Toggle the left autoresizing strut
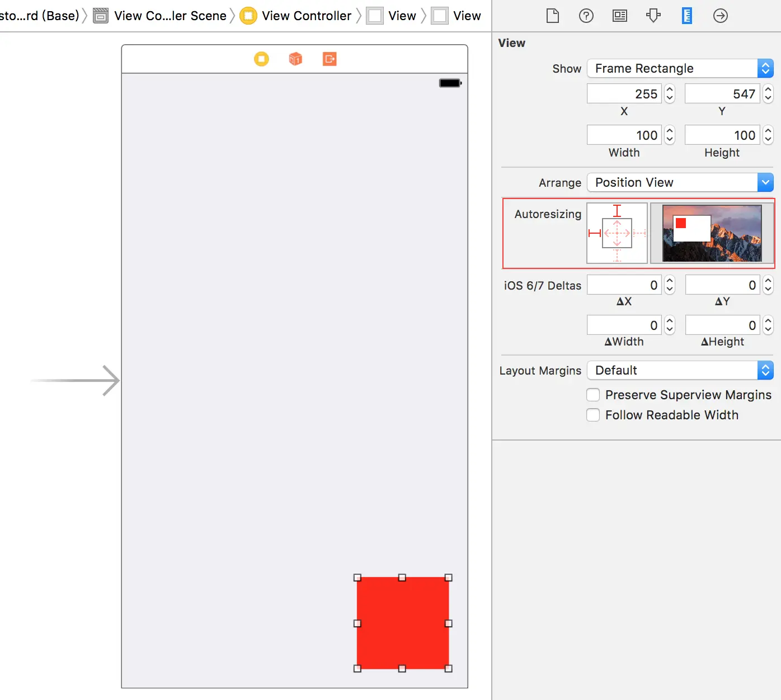Screen dimensions: 781x700 coord(595,233)
